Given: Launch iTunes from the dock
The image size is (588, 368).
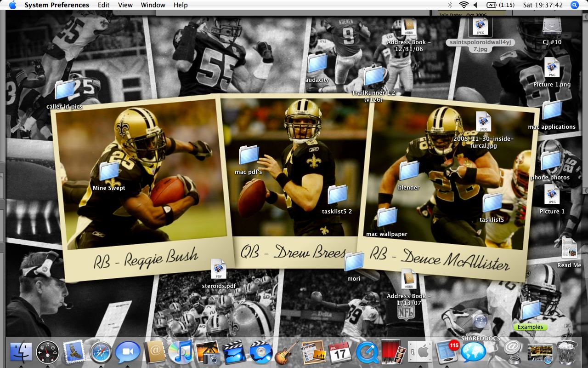Looking at the screenshot, I should coord(181,352).
